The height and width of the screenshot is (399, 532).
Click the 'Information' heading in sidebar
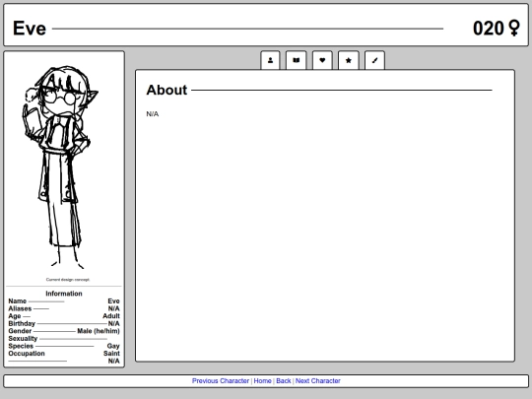tap(64, 294)
